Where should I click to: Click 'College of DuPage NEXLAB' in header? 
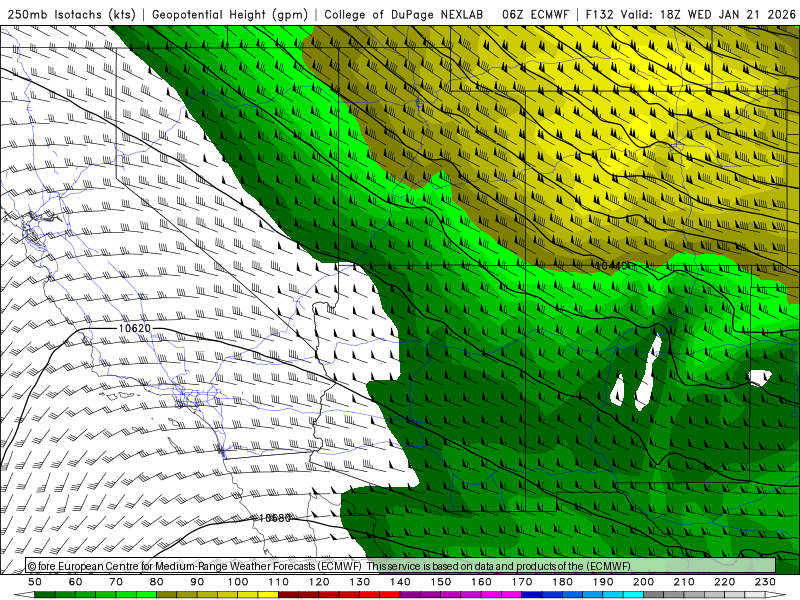pyautogui.click(x=404, y=15)
